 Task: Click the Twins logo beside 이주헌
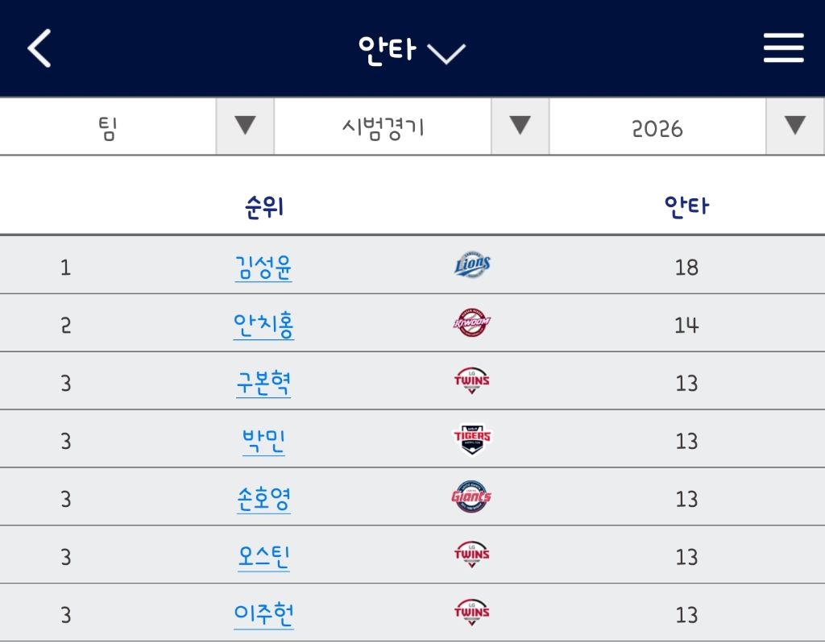point(472,612)
